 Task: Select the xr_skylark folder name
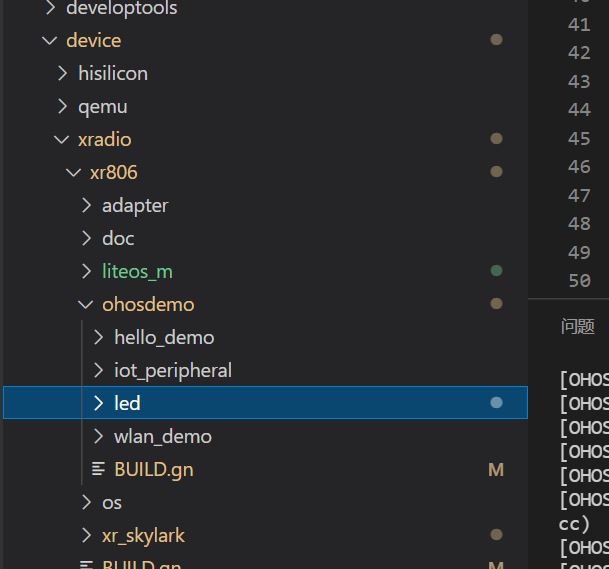coord(143,536)
